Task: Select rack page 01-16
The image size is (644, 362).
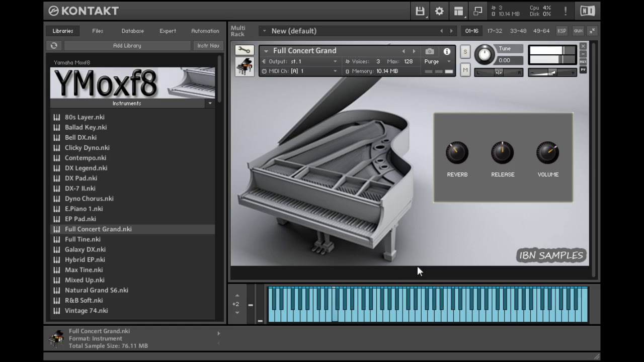Action: 472,31
